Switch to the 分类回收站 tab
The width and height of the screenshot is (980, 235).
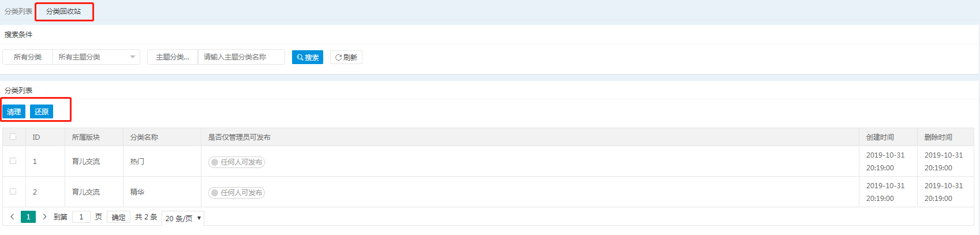click(x=63, y=12)
